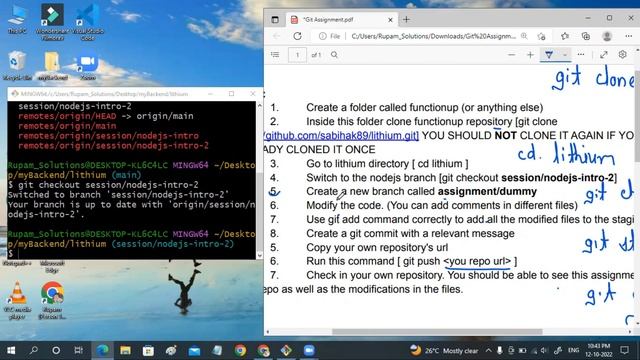Click PDF horizontal scrollbar thumb
The height and width of the screenshot is (360, 640).
tap(437, 332)
